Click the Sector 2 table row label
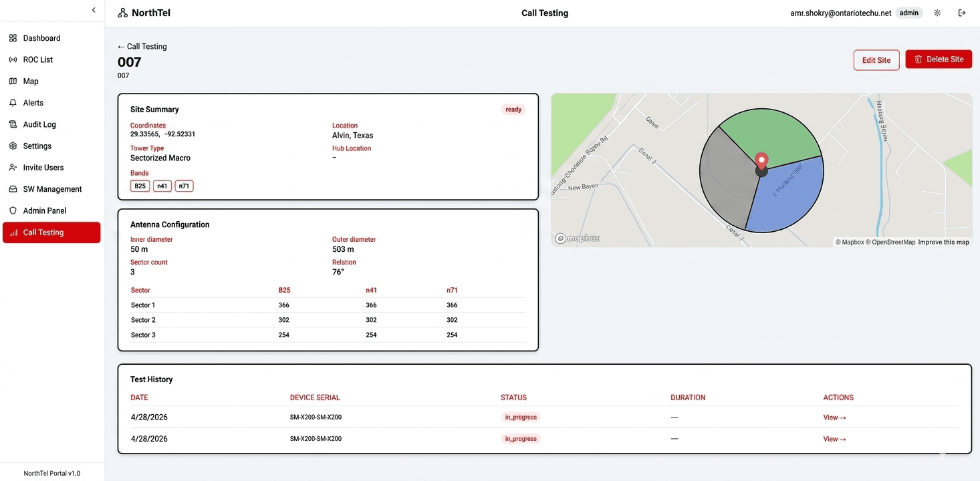 [143, 320]
